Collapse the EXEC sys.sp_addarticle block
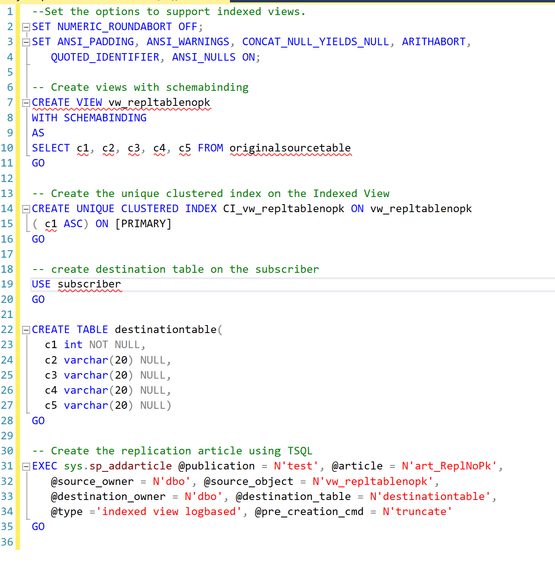 (x=26, y=467)
